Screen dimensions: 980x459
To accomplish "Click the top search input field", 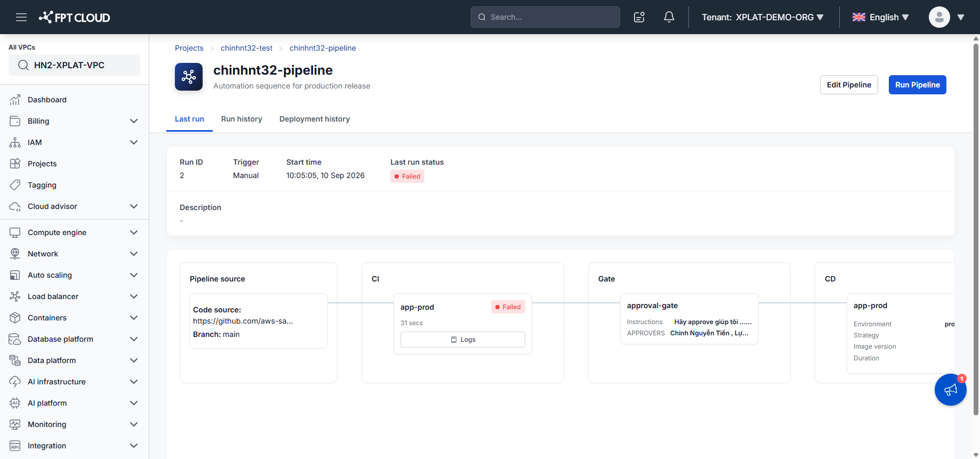I will (545, 17).
